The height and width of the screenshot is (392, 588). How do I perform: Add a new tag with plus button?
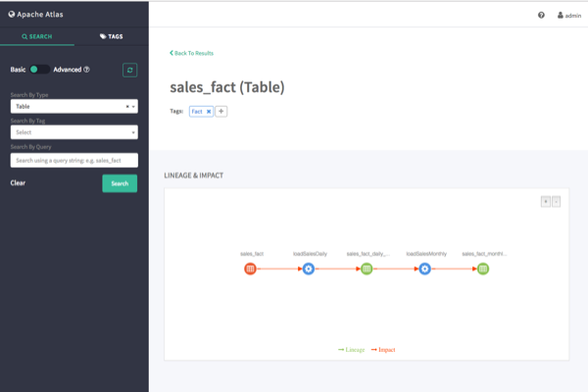click(221, 112)
